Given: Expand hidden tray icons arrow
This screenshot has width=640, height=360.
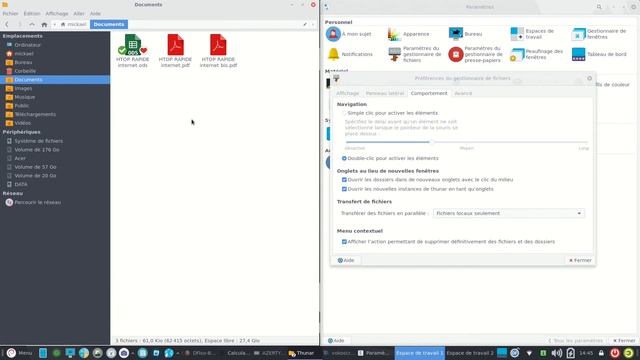Looking at the screenshot, I should point(529,353).
